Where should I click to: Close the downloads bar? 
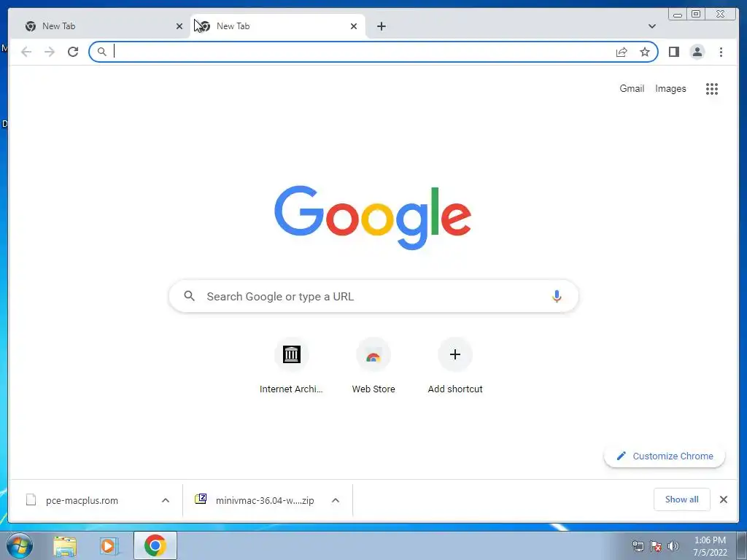(x=723, y=499)
